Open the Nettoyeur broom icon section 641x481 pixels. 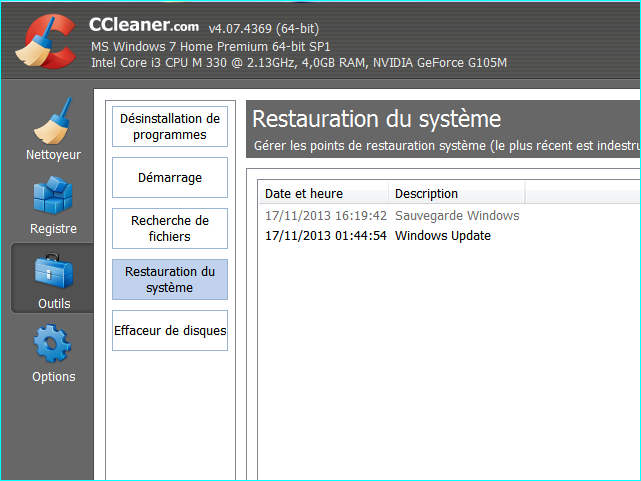coord(53,129)
